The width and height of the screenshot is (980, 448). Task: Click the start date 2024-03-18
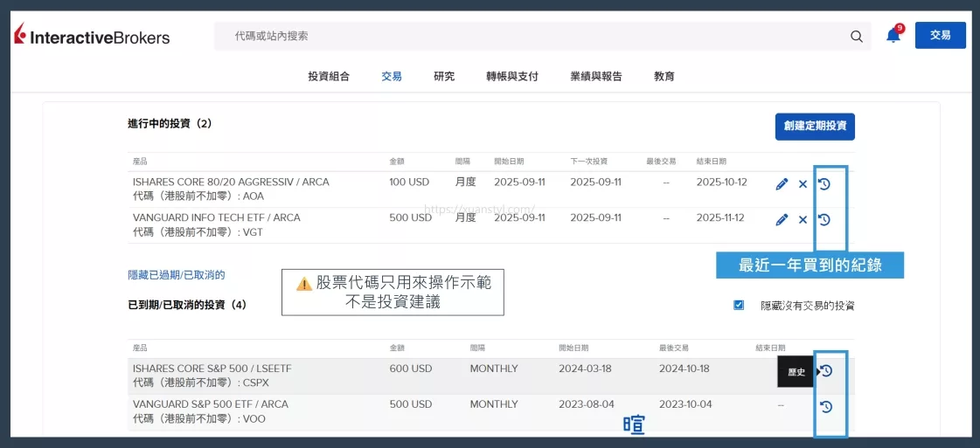585,369
